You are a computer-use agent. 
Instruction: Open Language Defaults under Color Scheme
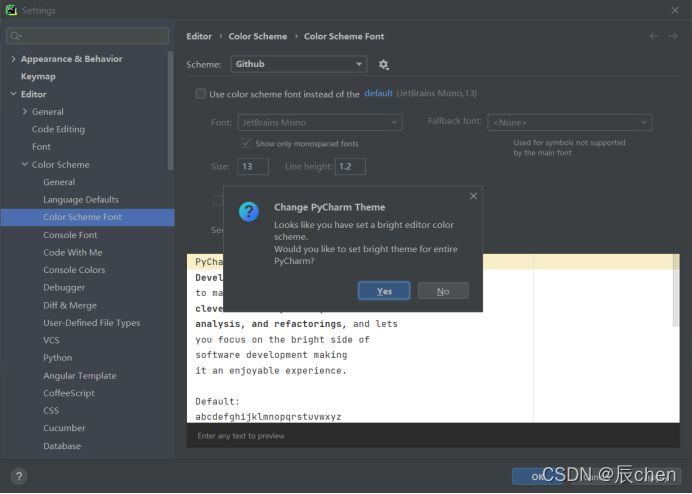[x=81, y=200]
